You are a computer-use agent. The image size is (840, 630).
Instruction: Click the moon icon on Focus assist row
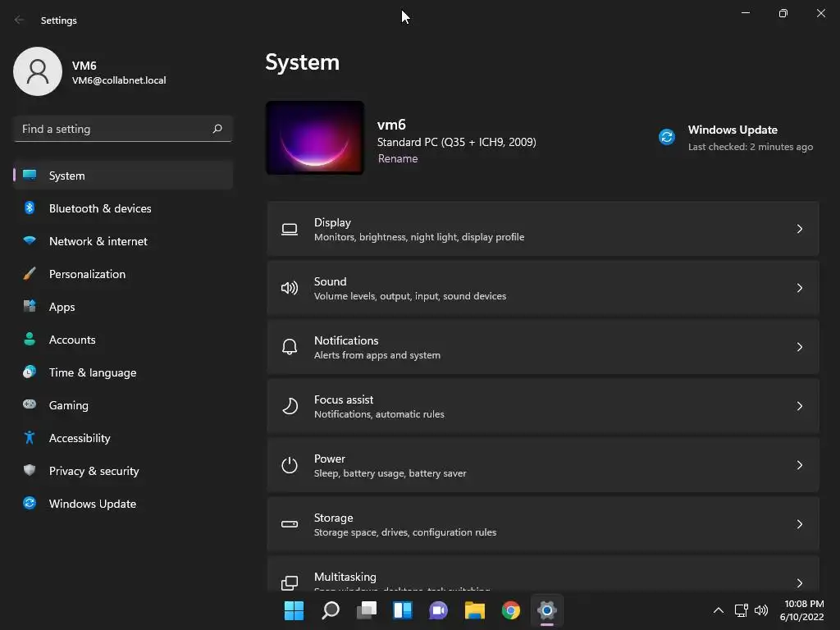(x=290, y=406)
